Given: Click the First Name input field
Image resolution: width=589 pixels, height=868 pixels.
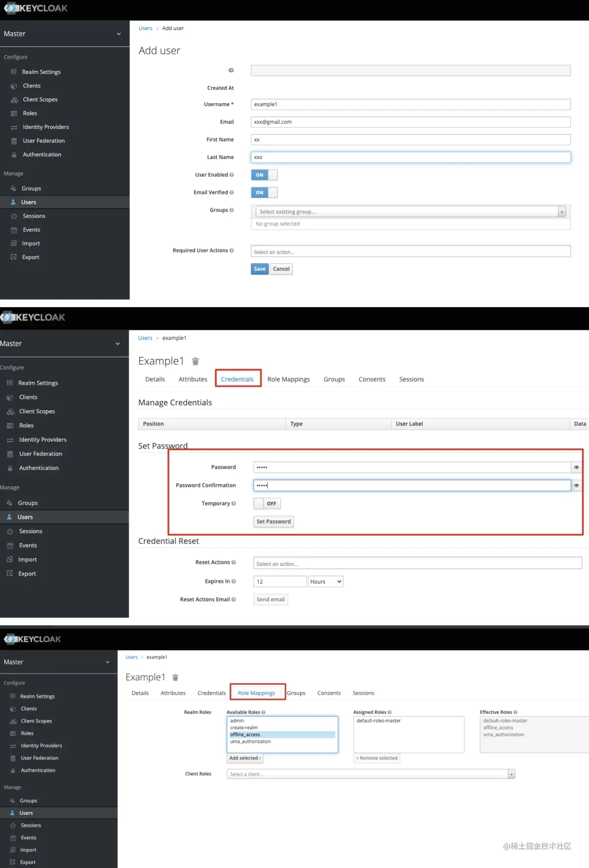Looking at the screenshot, I should (x=411, y=140).
